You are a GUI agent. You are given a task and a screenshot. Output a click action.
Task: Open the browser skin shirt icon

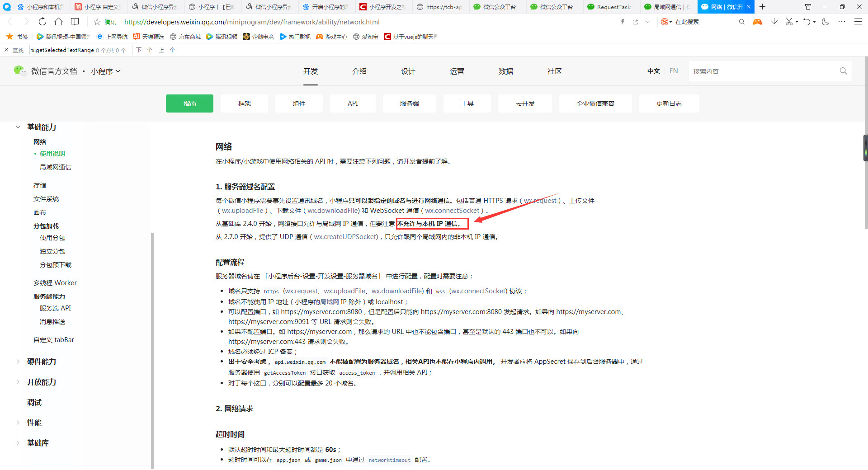[808, 7]
